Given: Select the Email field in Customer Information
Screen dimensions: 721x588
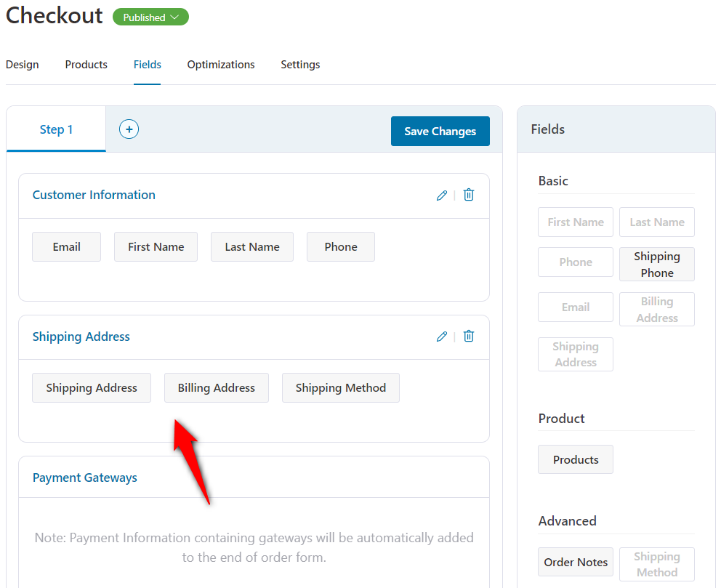Looking at the screenshot, I should 66,247.
